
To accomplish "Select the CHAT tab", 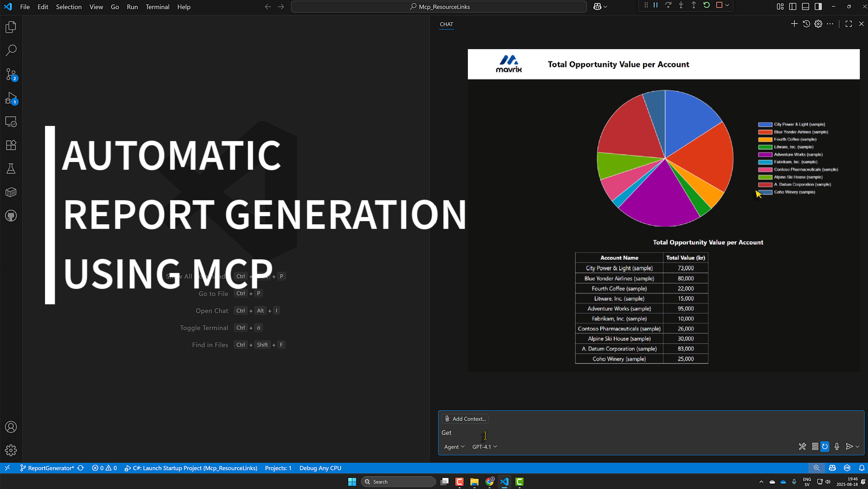I will (447, 24).
